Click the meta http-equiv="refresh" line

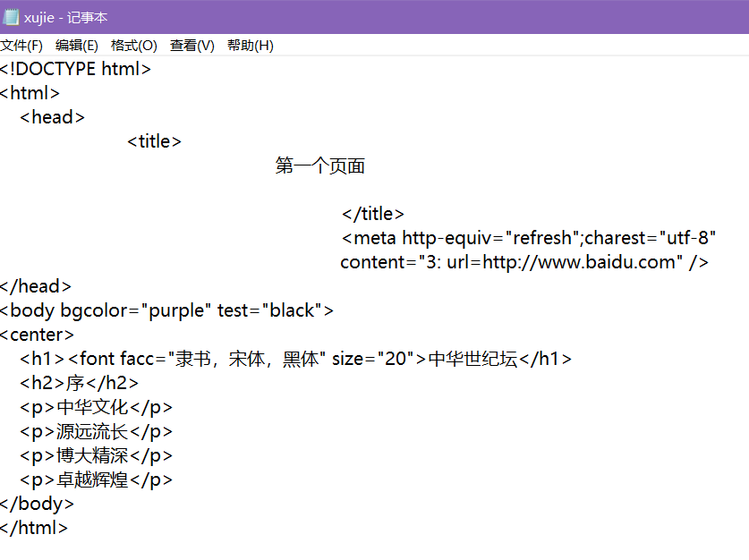tap(528, 238)
